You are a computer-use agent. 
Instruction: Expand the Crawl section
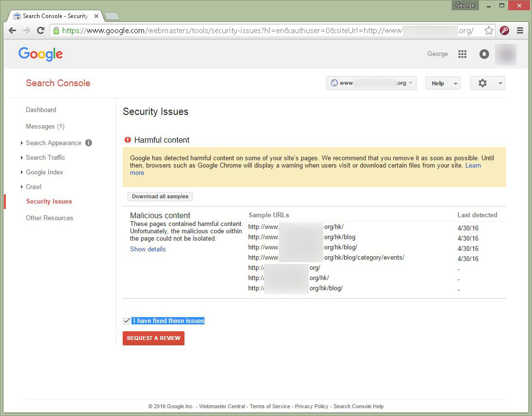click(x=22, y=187)
